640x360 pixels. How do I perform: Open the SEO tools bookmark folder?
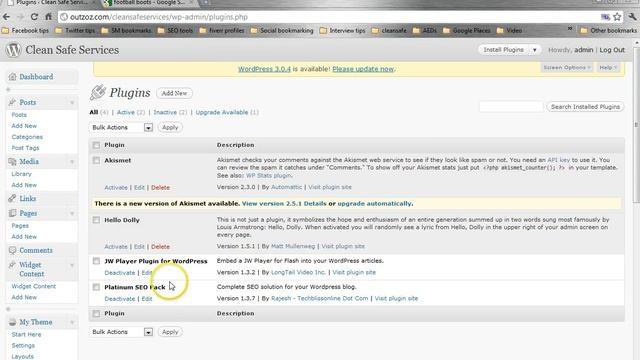(x=175, y=31)
